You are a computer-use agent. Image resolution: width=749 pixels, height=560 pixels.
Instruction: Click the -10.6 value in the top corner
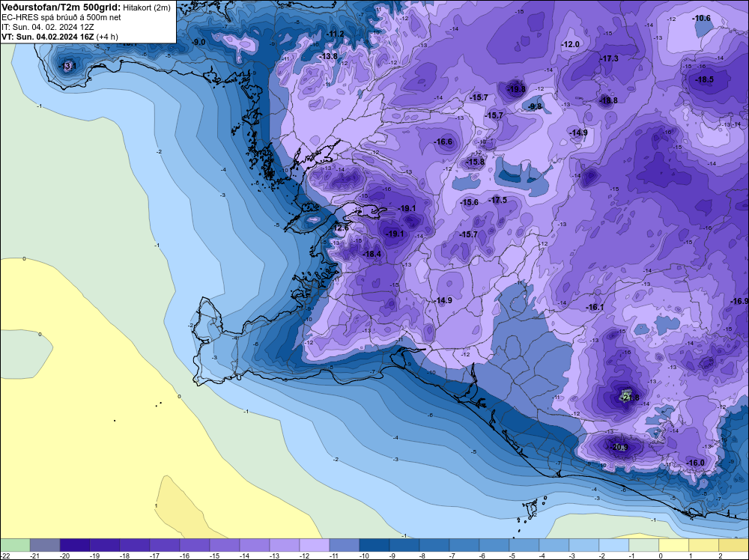[702, 18]
